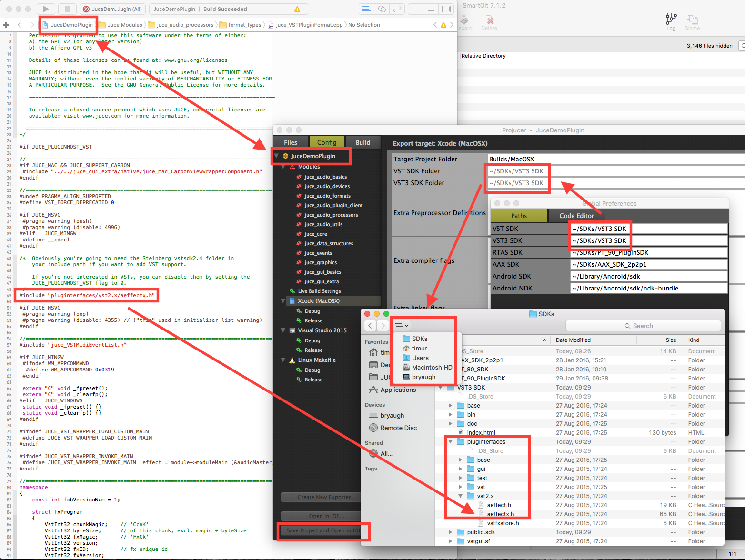The height and width of the screenshot is (560, 745).
Task: Select the juce_core module icon
Action: 299,234
